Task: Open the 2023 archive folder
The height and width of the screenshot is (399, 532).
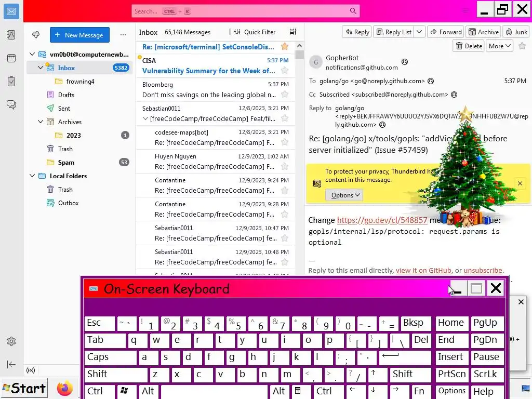Action: [74, 135]
